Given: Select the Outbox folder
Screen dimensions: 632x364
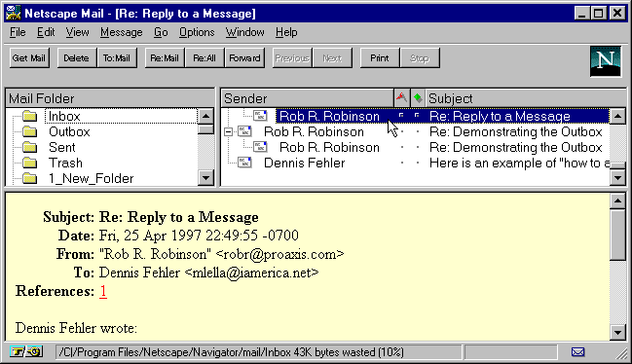Looking at the screenshot, I should [x=69, y=131].
